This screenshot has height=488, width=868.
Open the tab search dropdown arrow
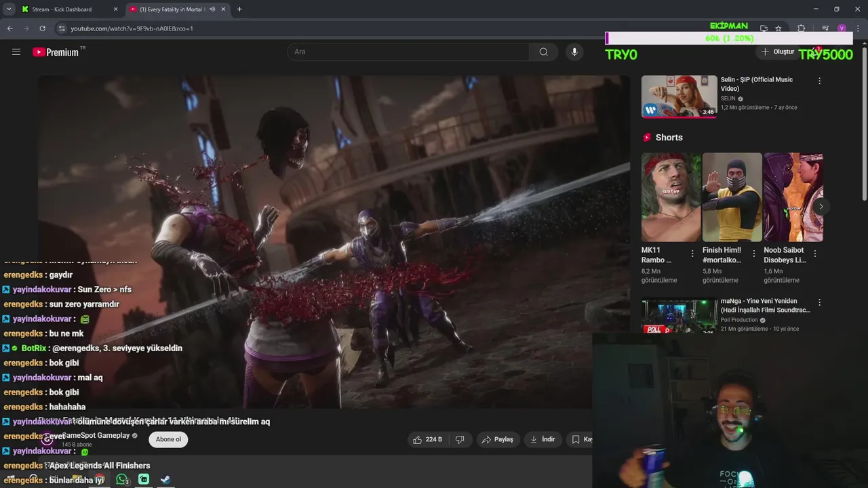click(x=9, y=9)
